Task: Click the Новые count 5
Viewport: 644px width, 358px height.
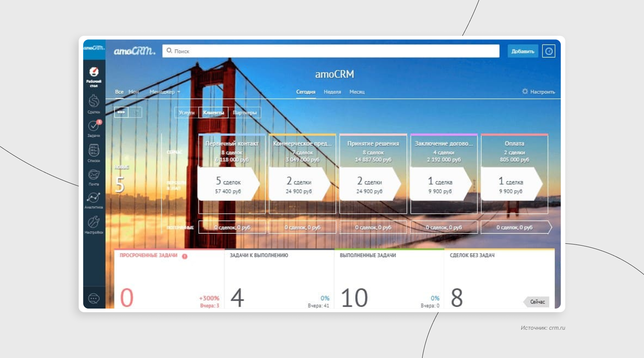Action: [120, 185]
